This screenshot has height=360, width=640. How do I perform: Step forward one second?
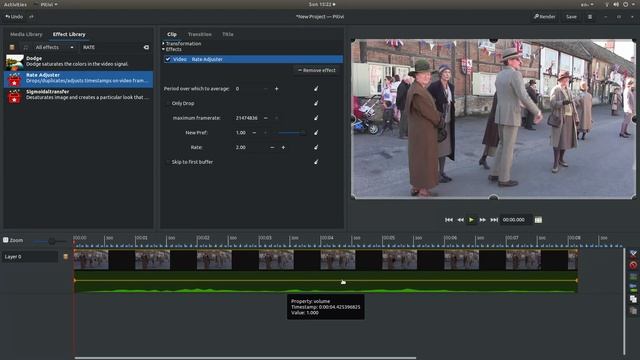[x=483, y=220]
